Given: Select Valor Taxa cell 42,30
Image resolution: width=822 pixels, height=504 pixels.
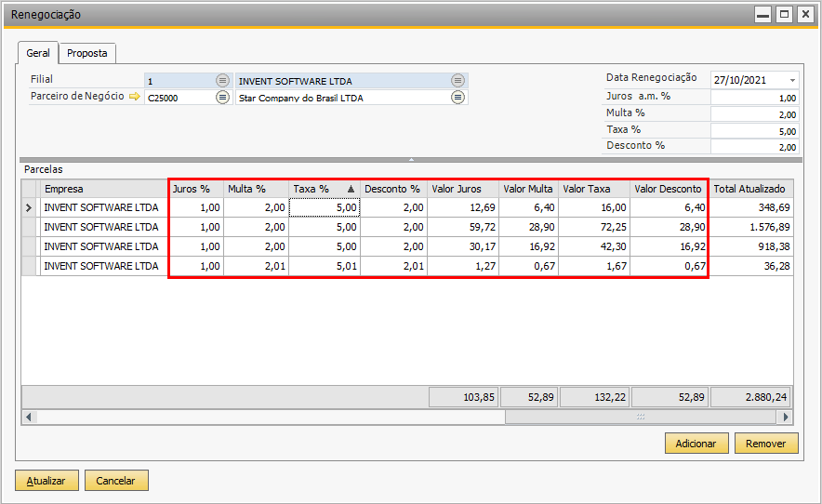Looking at the screenshot, I should click(594, 246).
